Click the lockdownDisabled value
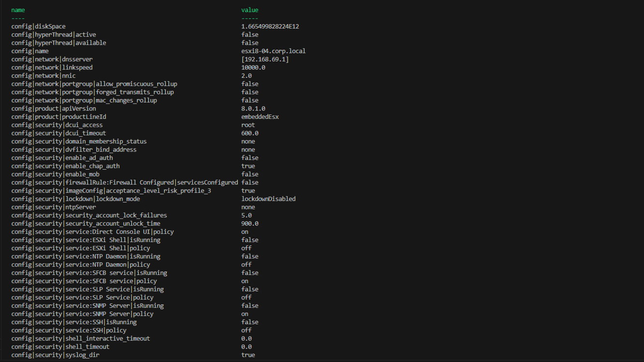The image size is (644, 362). point(268,199)
